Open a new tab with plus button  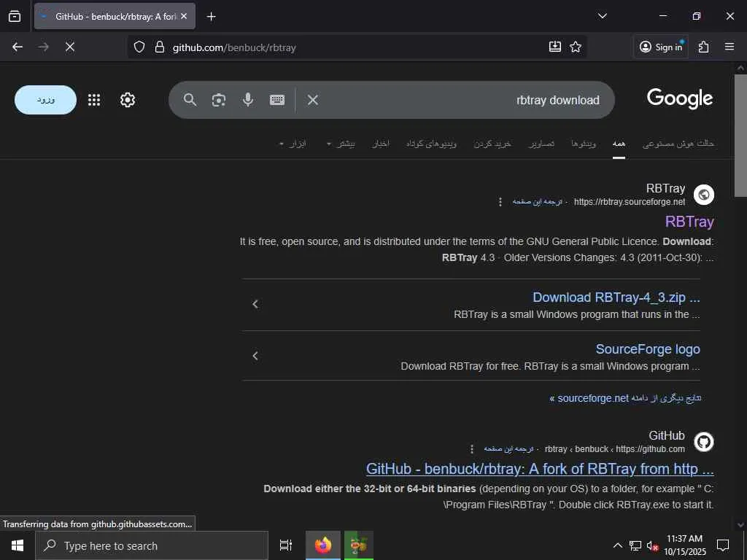click(211, 17)
